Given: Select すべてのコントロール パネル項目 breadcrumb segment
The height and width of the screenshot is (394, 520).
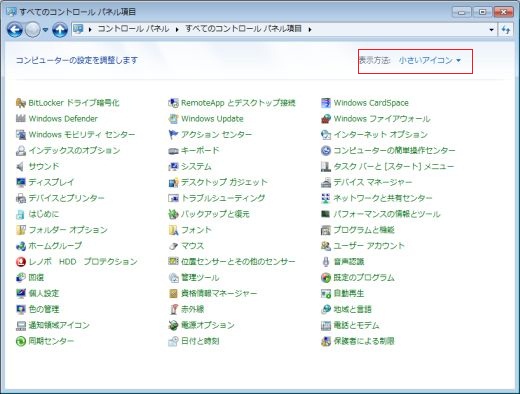Looking at the screenshot, I should coord(243,29).
